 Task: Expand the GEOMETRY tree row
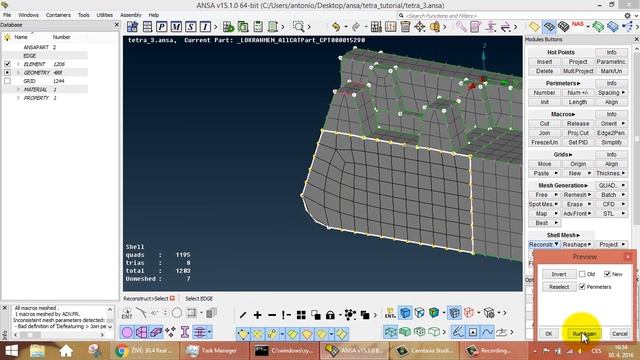[x=18, y=73]
